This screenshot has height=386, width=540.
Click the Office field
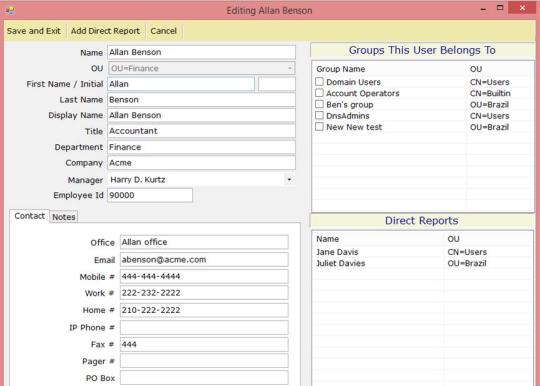[x=204, y=242]
